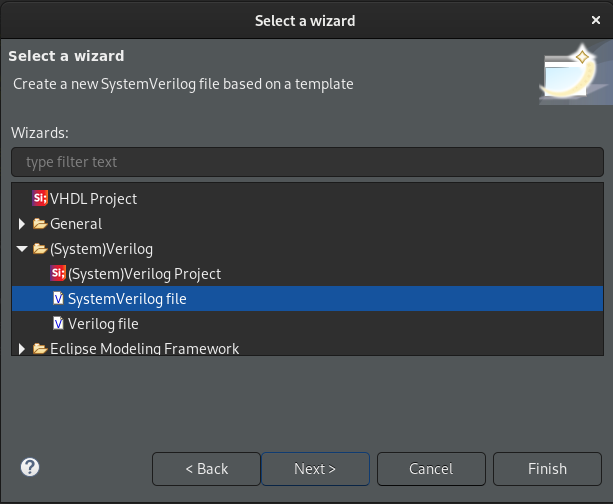613x504 pixels.
Task: Click the Finish button
Action: coord(547,469)
